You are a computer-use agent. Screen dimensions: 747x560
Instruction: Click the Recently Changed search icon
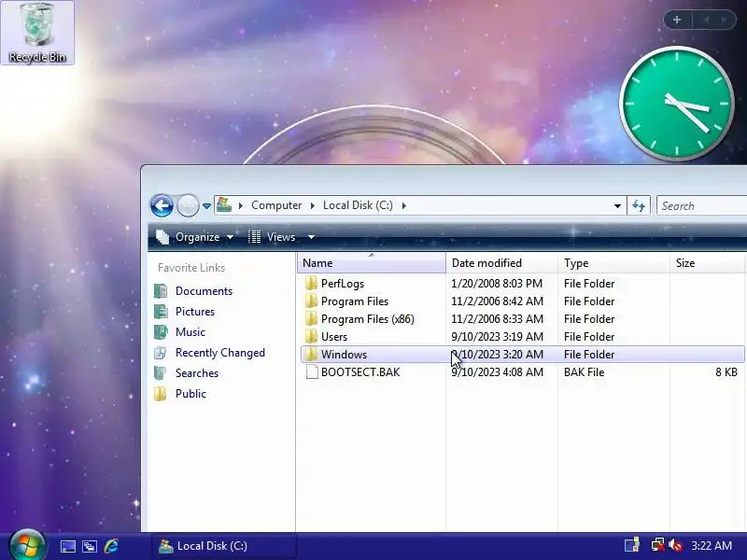click(161, 353)
